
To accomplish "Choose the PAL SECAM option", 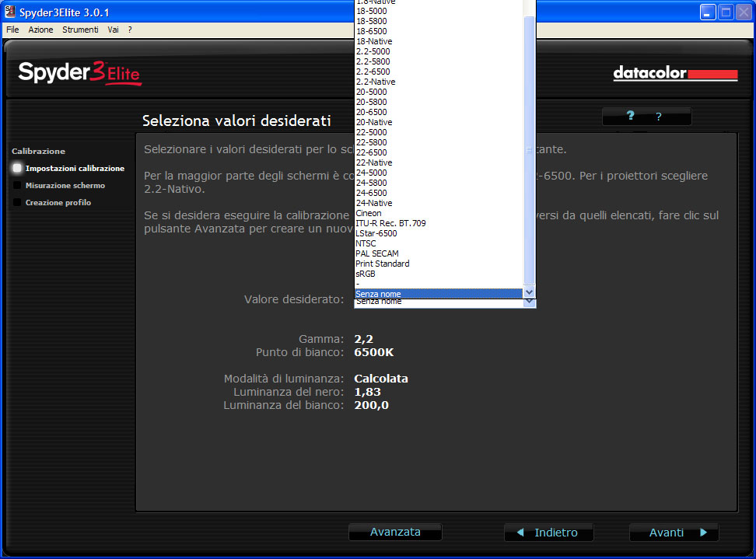I will [439, 254].
